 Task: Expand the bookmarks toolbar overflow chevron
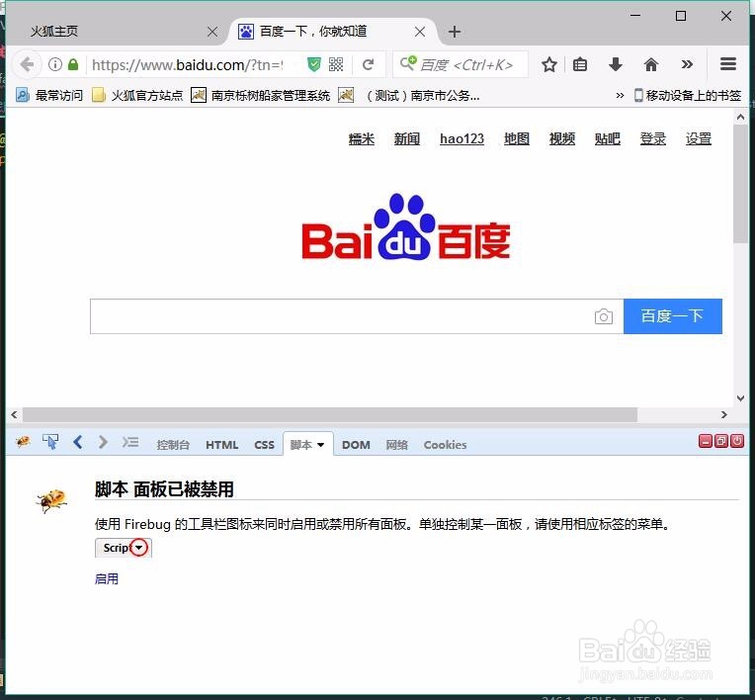620,95
